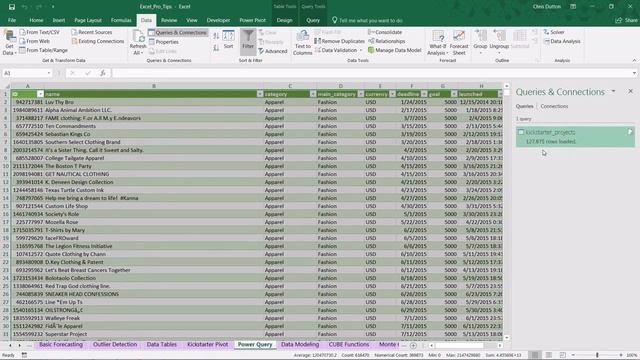
Task: Click Refresh All button
Action: [x=138, y=42]
